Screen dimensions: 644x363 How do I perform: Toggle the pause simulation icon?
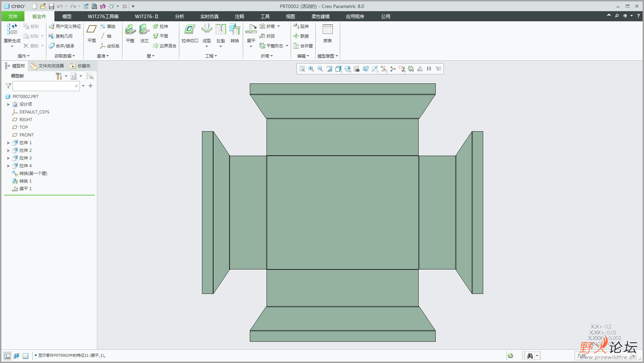coord(429,69)
